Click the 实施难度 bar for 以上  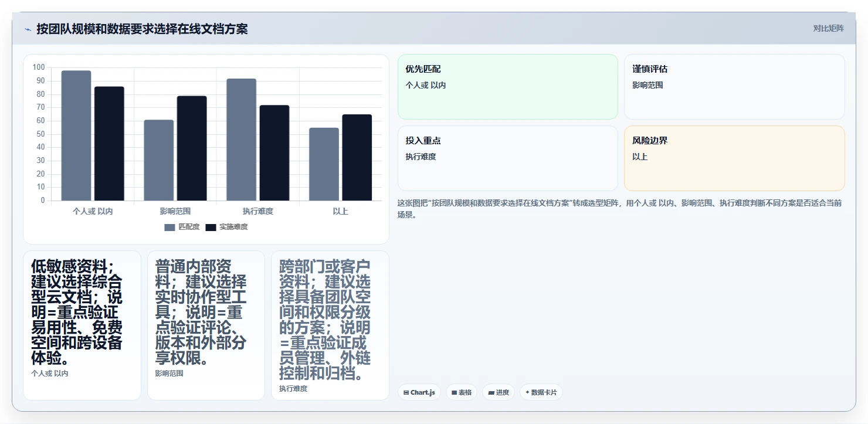click(x=357, y=158)
